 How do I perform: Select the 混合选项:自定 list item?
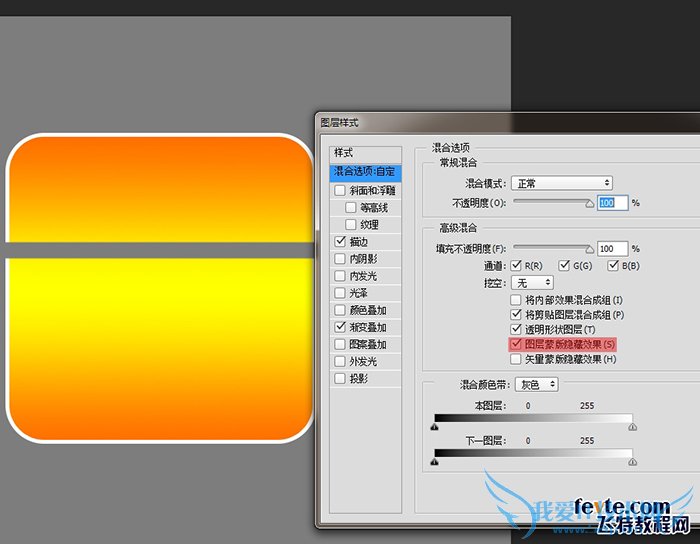365,172
